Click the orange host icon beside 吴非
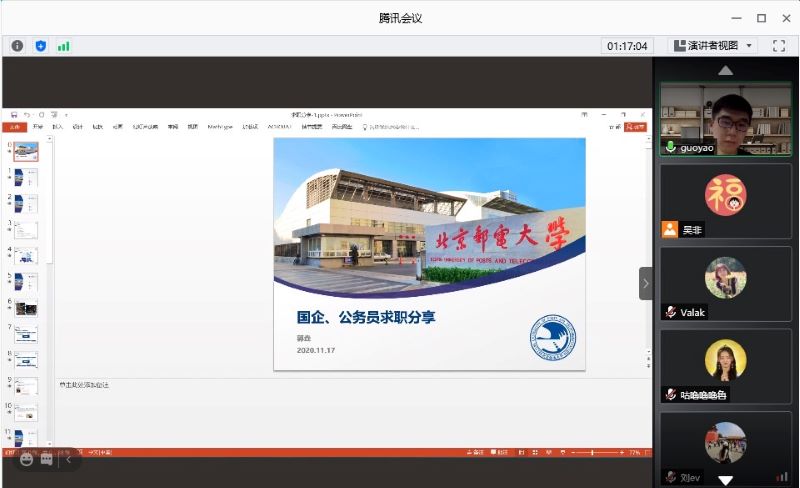 (x=670, y=230)
